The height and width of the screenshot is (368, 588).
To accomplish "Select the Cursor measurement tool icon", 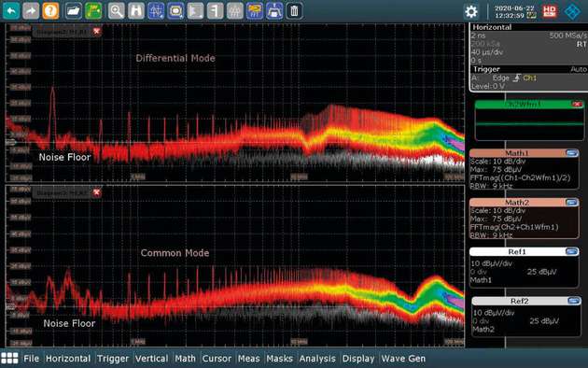I will (x=156, y=11).
